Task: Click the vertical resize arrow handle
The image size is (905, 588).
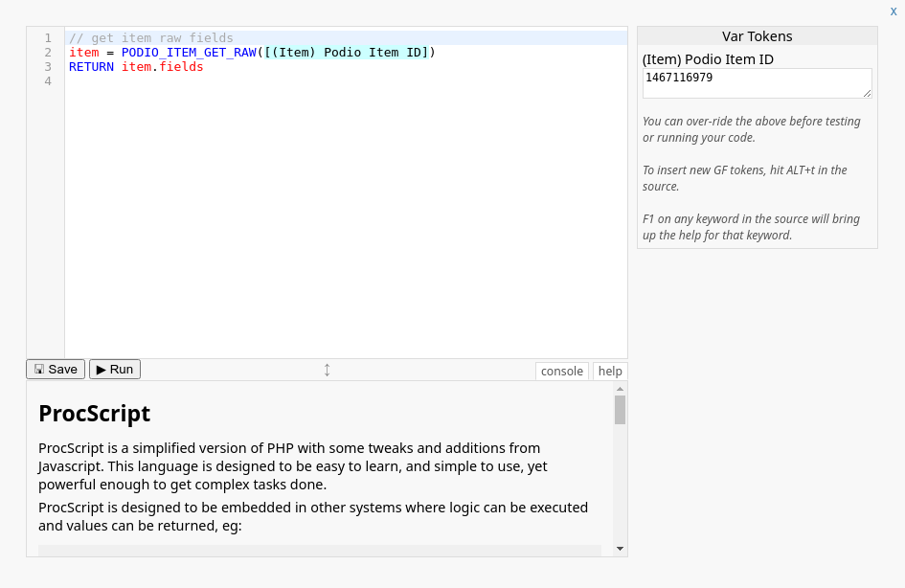Action: click(x=327, y=370)
